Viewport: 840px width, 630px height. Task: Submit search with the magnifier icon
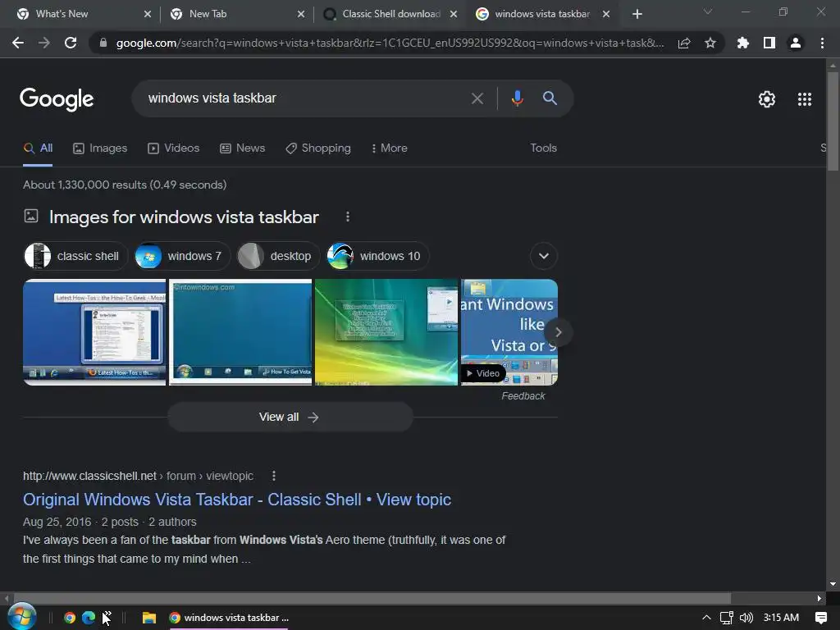pos(550,98)
